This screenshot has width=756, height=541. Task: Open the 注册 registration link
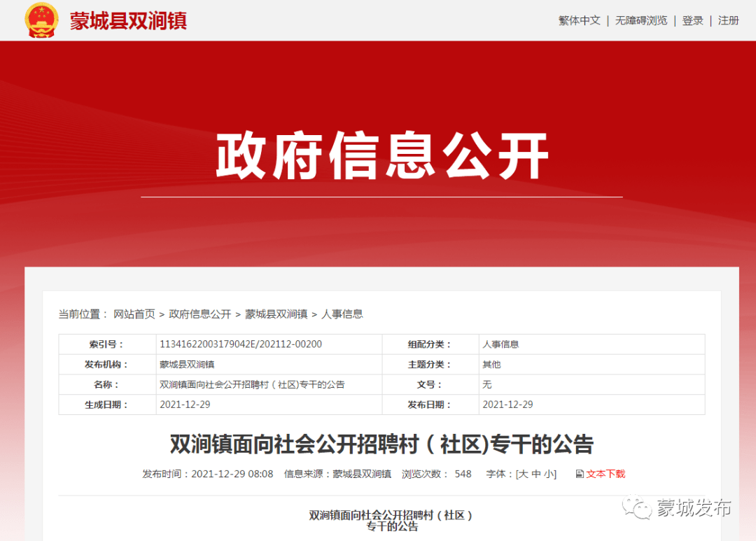pos(729,20)
